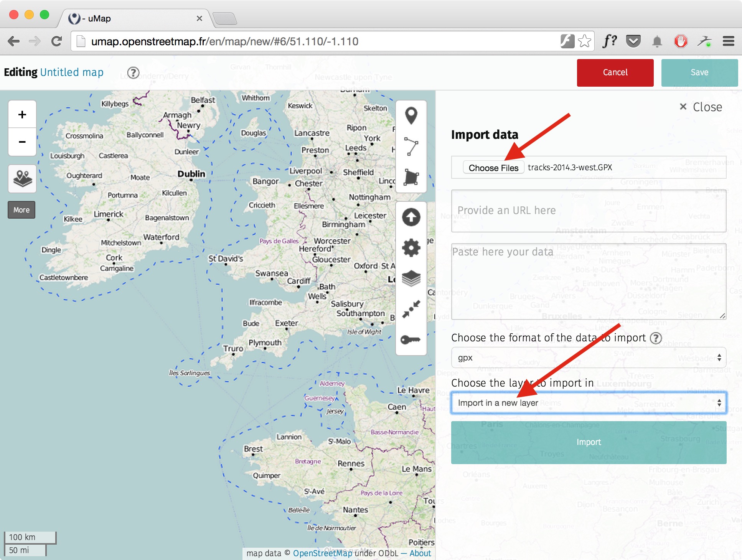This screenshot has height=560, width=742.
Task: Select the draw polygon tool
Action: coord(411,177)
